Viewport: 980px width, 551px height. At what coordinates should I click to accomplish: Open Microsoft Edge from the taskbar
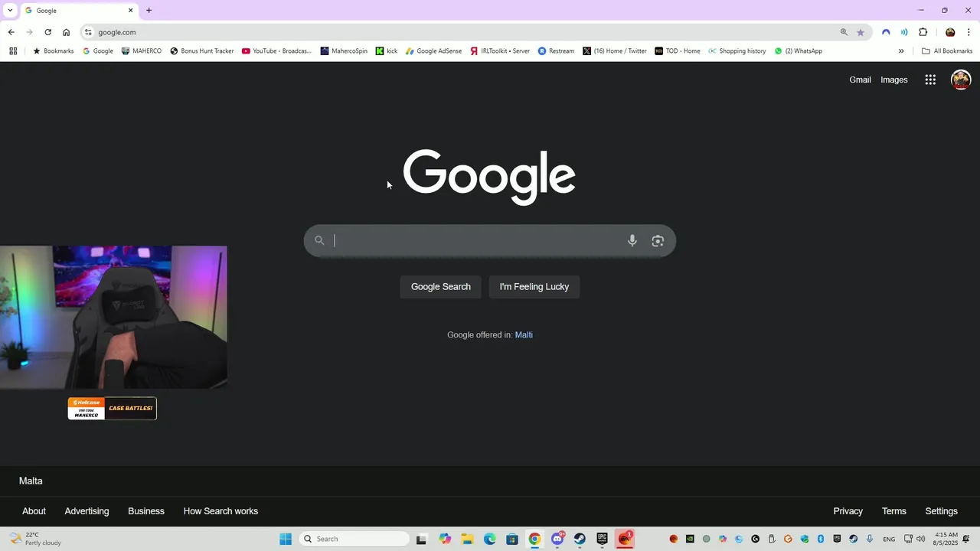pyautogui.click(x=489, y=539)
